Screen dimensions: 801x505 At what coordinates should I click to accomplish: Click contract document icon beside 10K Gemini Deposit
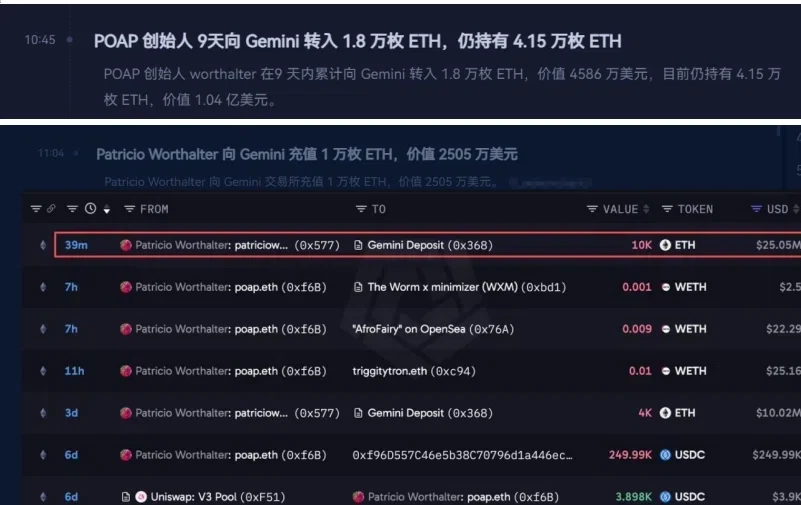pyautogui.click(x=358, y=245)
